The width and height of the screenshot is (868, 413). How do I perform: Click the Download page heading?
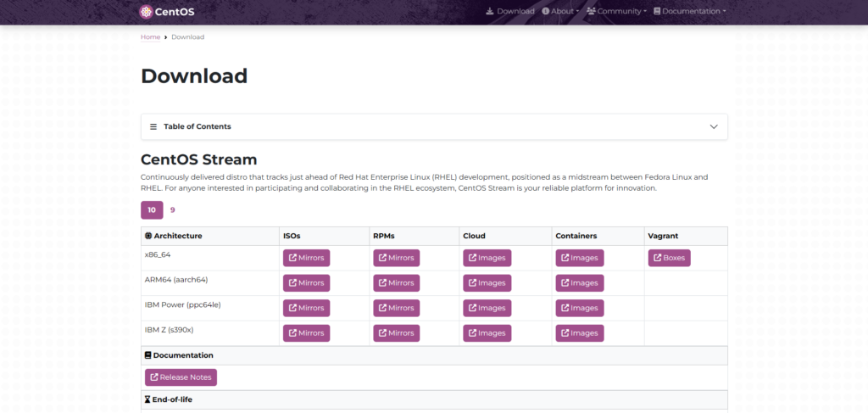(194, 75)
